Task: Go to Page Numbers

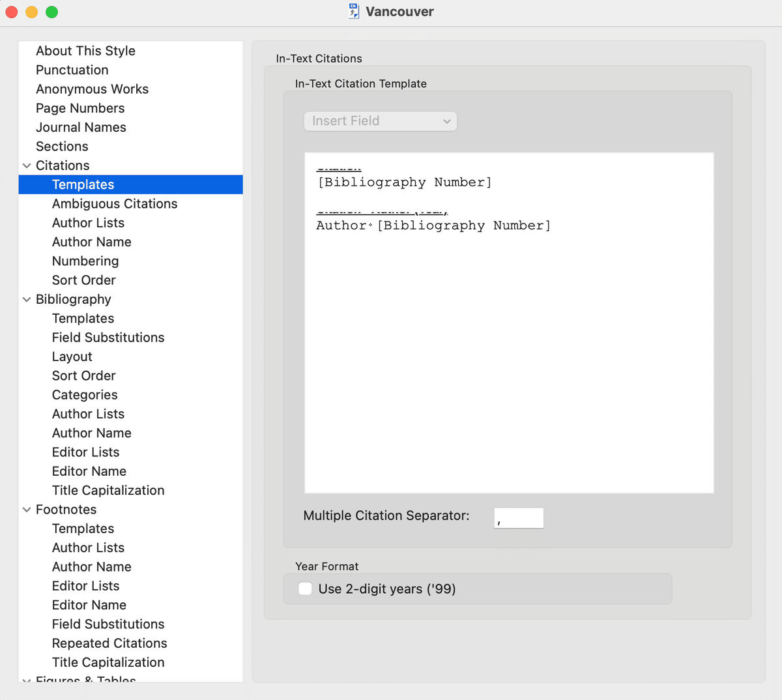Action: [x=80, y=108]
